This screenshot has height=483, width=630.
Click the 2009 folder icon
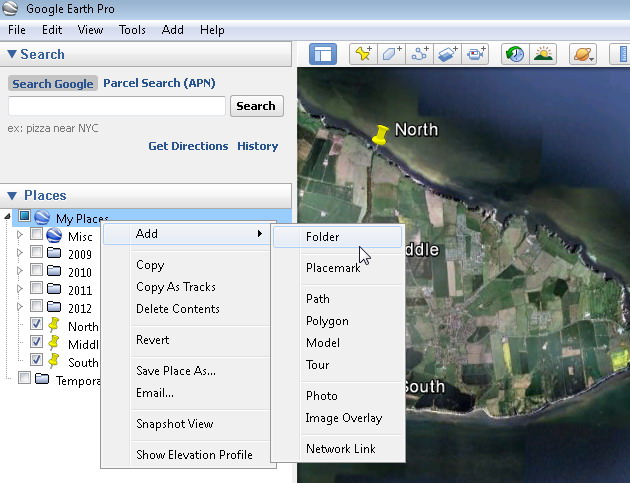coord(54,253)
